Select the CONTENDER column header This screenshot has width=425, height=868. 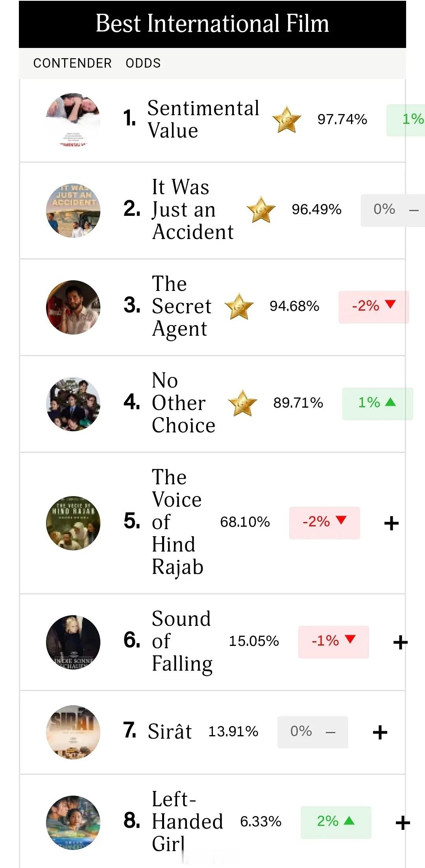click(x=72, y=63)
